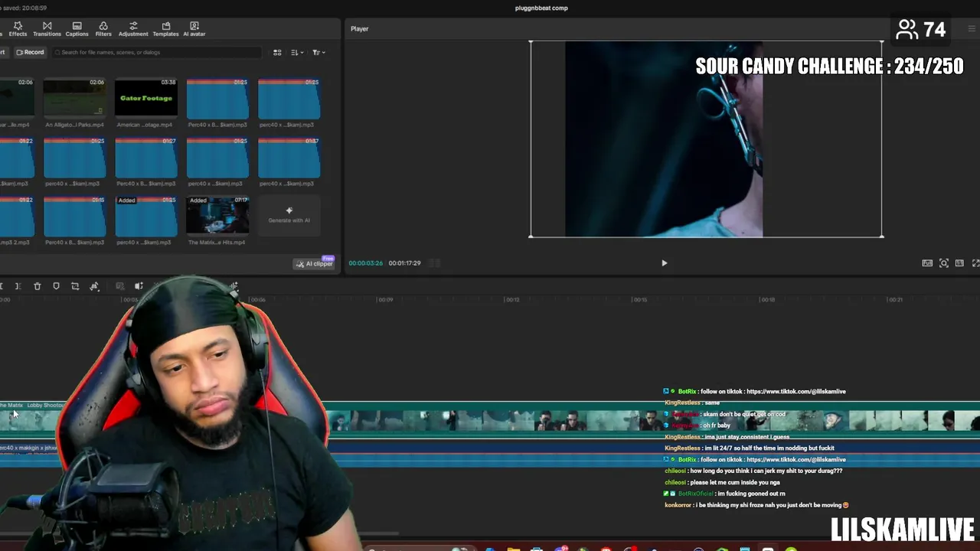Enter fullscreen preview in Player

975,263
